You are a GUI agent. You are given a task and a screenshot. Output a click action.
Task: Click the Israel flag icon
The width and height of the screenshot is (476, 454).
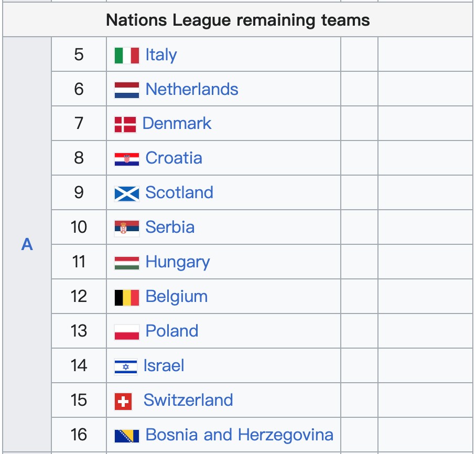click(125, 366)
